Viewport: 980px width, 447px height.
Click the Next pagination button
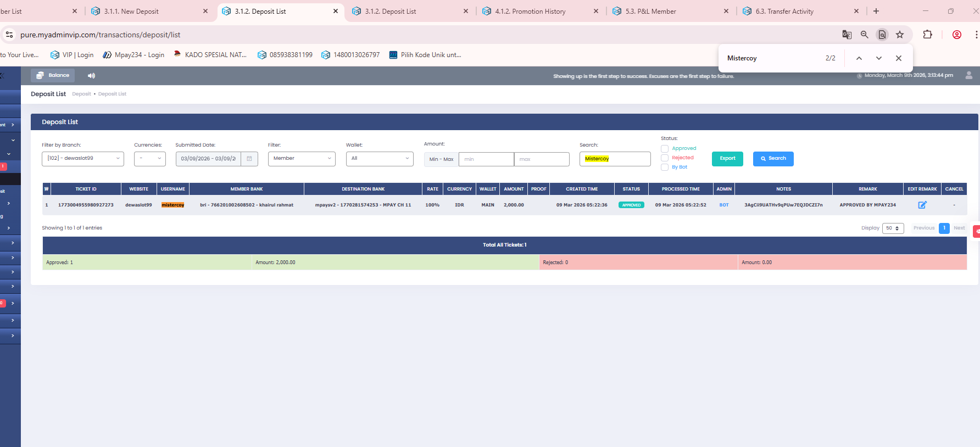coord(959,228)
